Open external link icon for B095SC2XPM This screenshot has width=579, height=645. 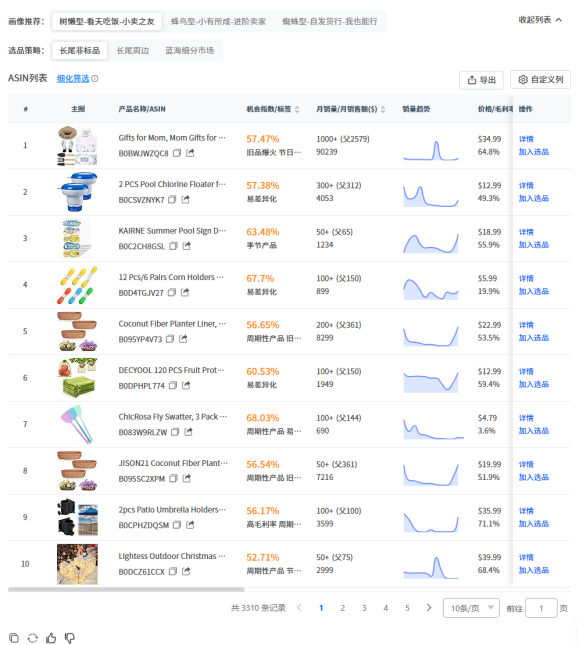pyautogui.click(x=187, y=478)
